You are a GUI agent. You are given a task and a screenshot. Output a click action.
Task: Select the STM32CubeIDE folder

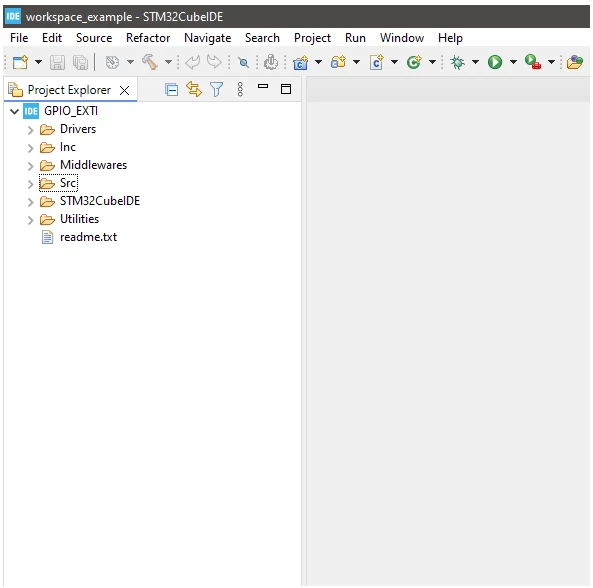[100, 201]
